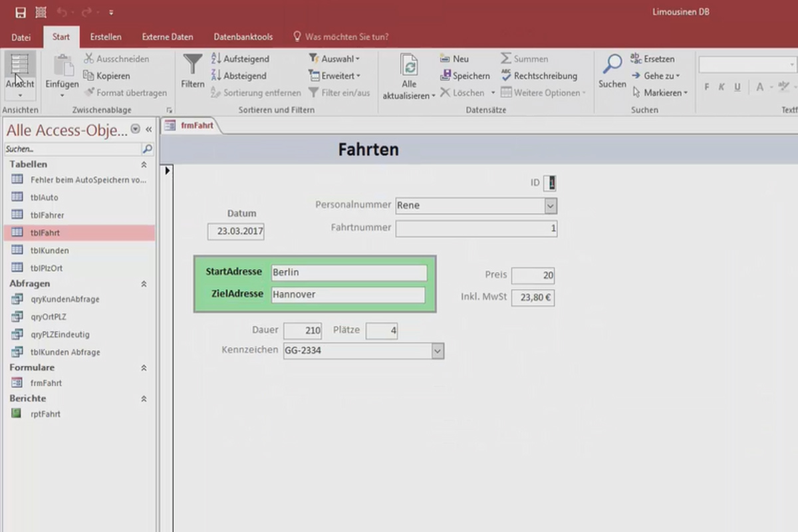Click the navigation pane search magnifier

click(x=148, y=149)
